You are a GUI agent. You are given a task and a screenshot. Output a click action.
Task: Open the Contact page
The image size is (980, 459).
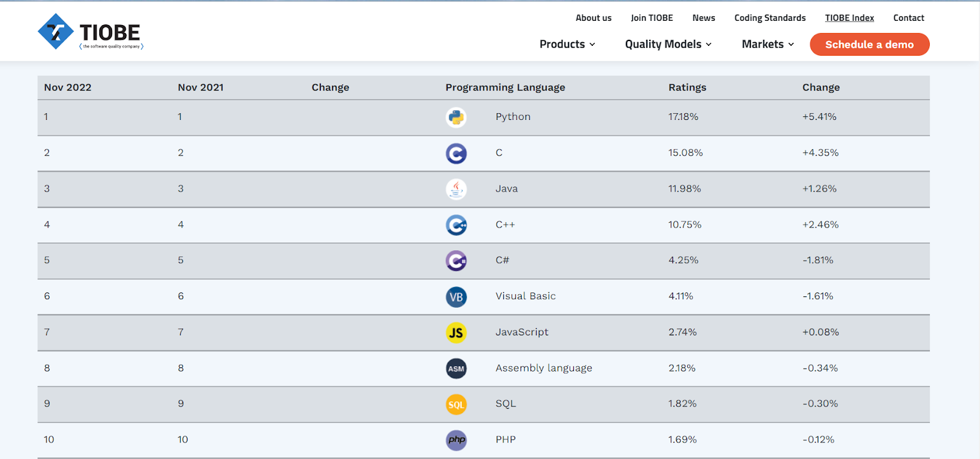(x=908, y=18)
